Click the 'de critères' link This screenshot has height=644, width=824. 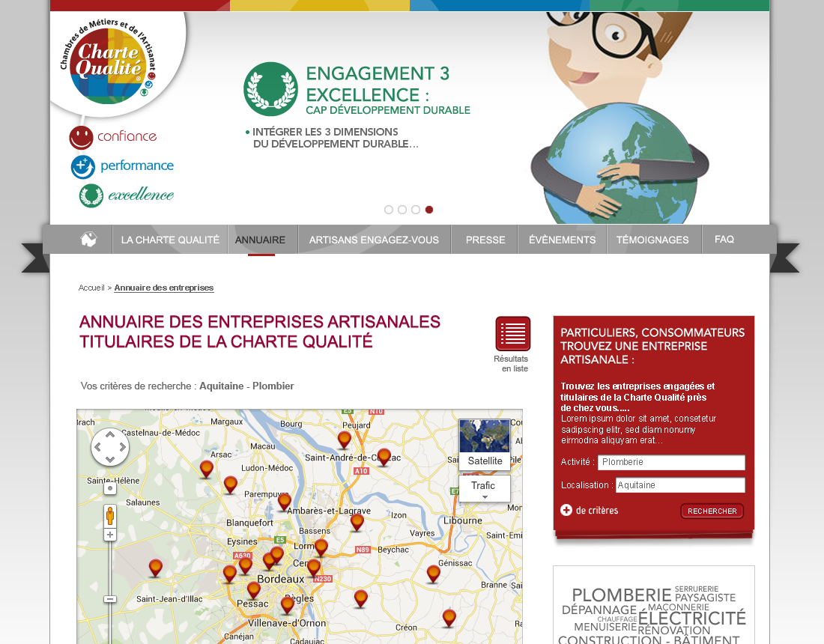pyautogui.click(x=597, y=511)
